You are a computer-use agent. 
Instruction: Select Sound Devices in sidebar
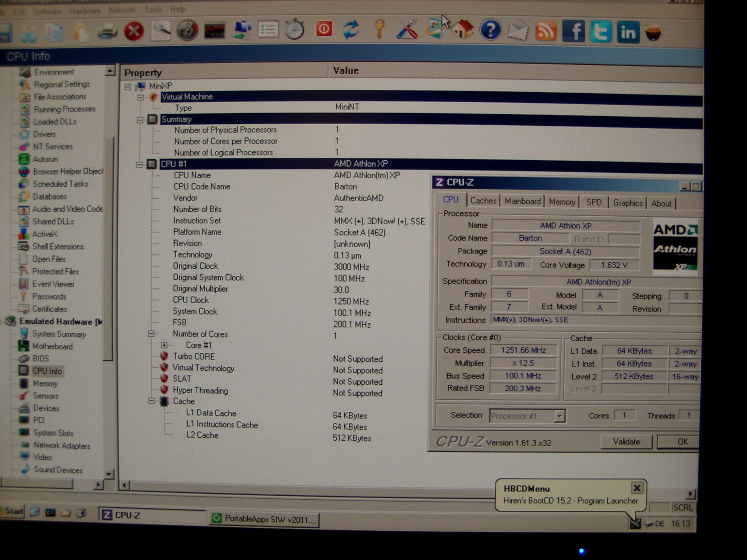(58, 470)
